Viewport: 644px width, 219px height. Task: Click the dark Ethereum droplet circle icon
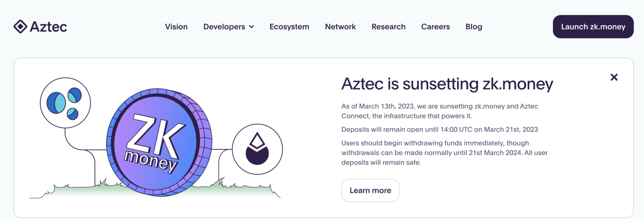click(258, 149)
